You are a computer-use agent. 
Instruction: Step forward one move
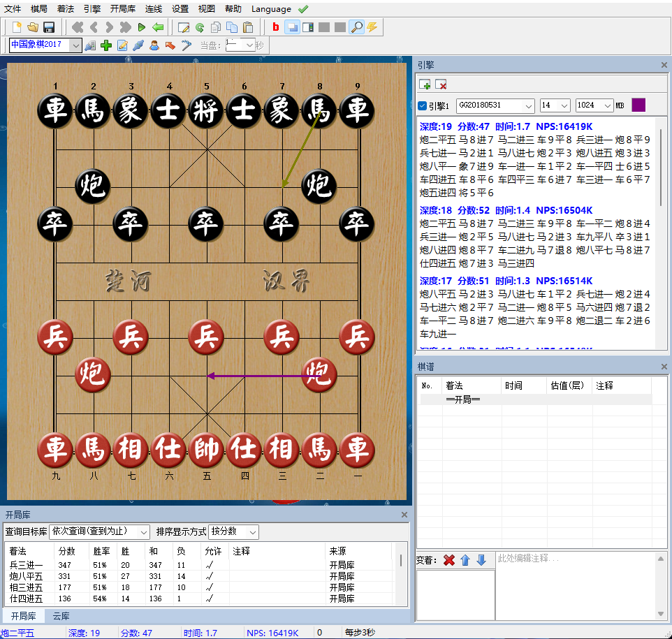click(x=109, y=27)
